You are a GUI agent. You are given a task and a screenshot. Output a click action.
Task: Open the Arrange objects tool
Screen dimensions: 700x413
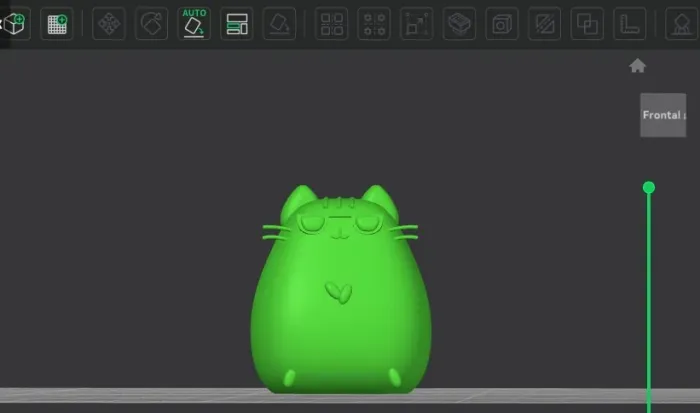pyautogui.click(x=237, y=24)
